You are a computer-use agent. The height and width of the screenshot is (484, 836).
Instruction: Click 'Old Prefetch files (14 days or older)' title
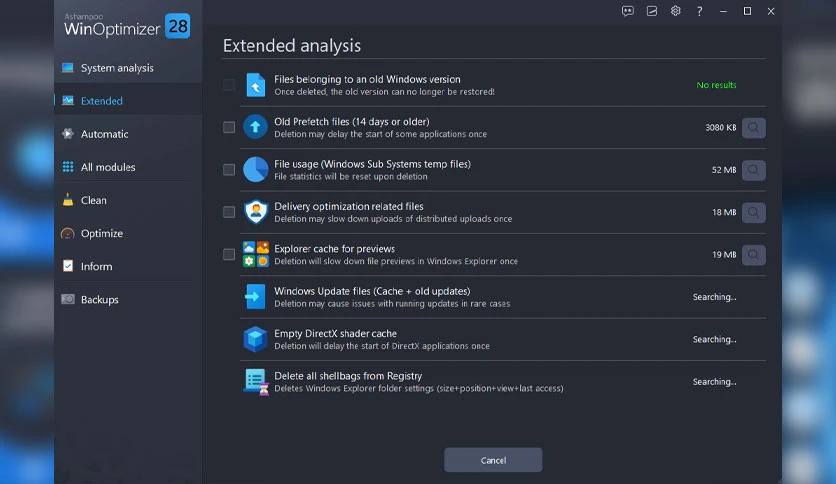[x=352, y=122]
